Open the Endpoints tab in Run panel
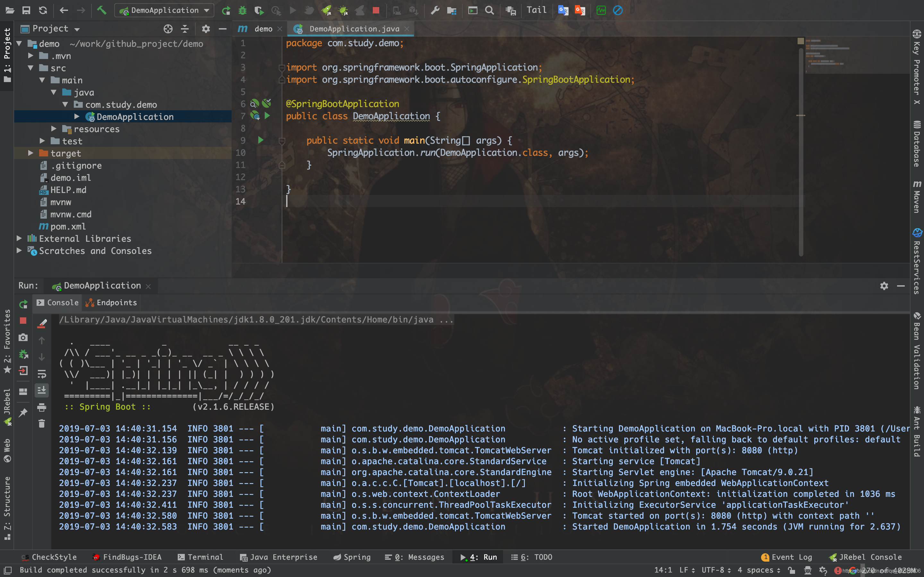 point(112,303)
